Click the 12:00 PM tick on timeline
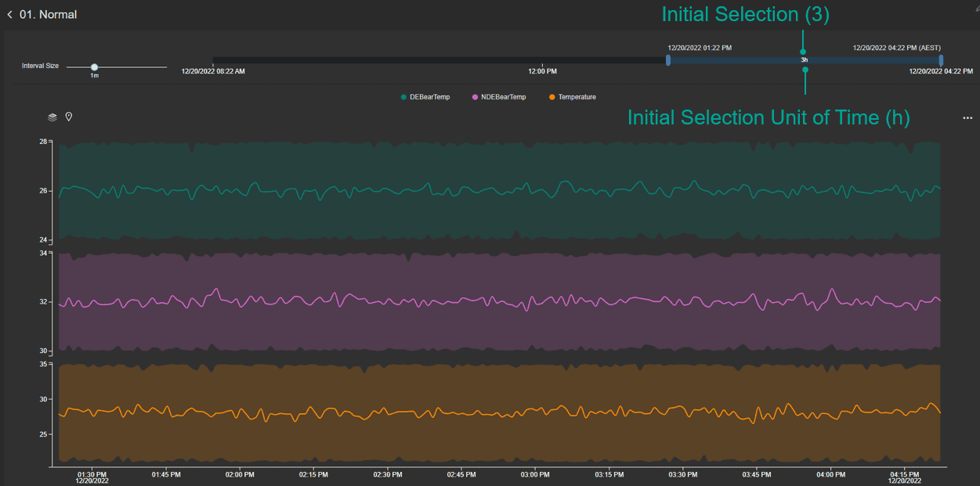Viewport: 980px width, 486px height. pos(542,71)
